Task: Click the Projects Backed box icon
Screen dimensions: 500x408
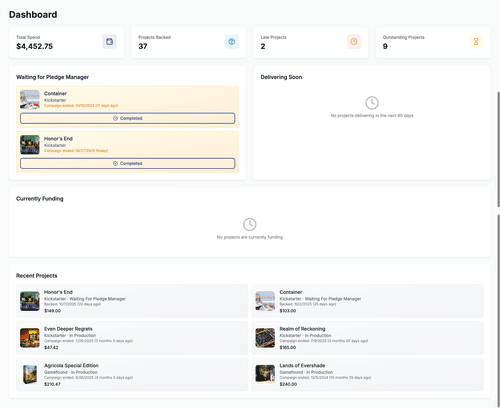Action: pos(232,42)
